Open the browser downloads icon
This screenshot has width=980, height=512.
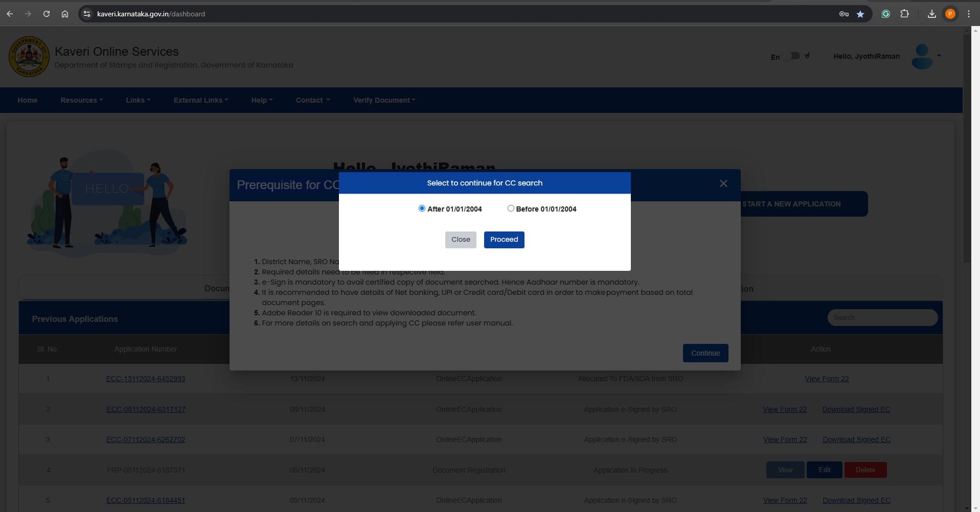click(x=931, y=14)
